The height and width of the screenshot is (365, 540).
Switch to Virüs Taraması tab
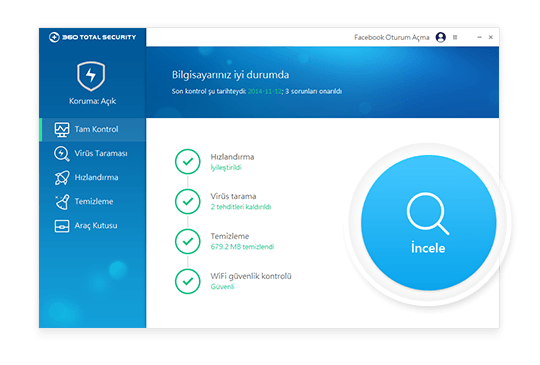tap(93, 154)
